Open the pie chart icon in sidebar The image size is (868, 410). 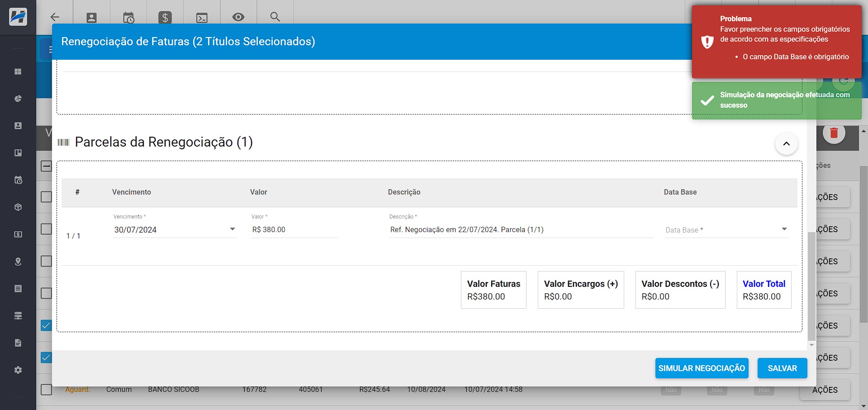(x=18, y=99)
